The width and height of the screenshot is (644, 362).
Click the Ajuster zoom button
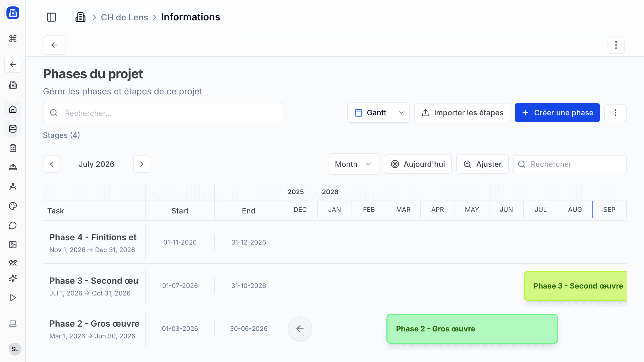pos(482,164)
